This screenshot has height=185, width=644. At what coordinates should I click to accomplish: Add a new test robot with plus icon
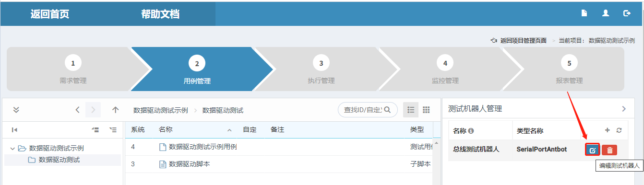(x=607, y=130)
